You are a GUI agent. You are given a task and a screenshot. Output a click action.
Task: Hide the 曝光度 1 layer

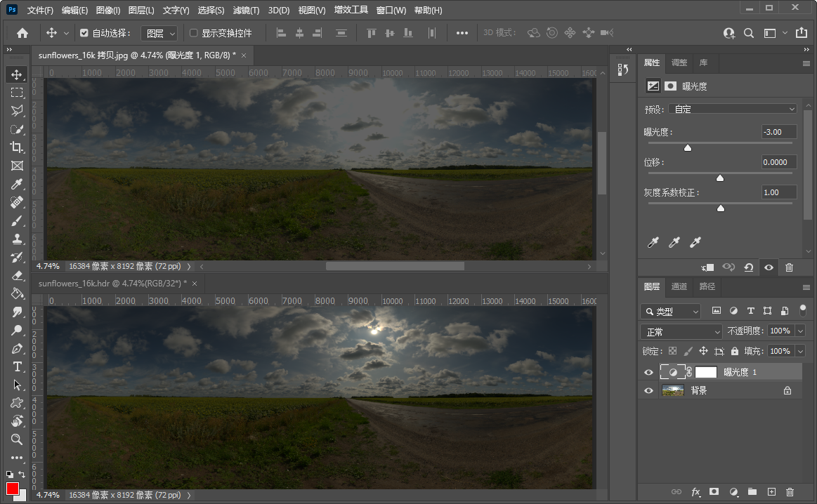pos(648,373)
